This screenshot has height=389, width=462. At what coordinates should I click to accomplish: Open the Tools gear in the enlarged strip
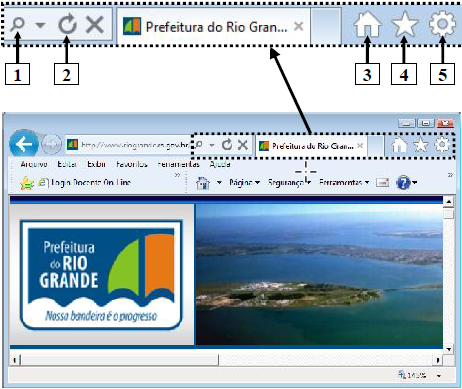click(x=442, y=24)
